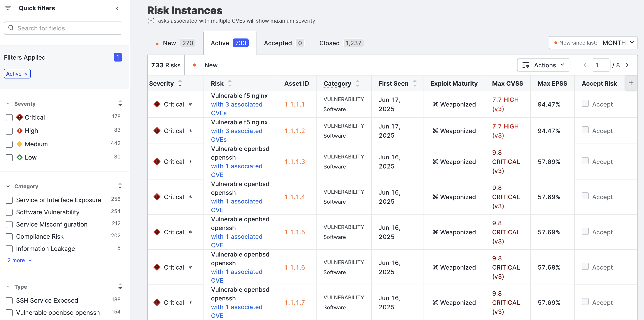The image size is (644, 320).
Task: Click the search magnifier icon
Action: point(11,28)
